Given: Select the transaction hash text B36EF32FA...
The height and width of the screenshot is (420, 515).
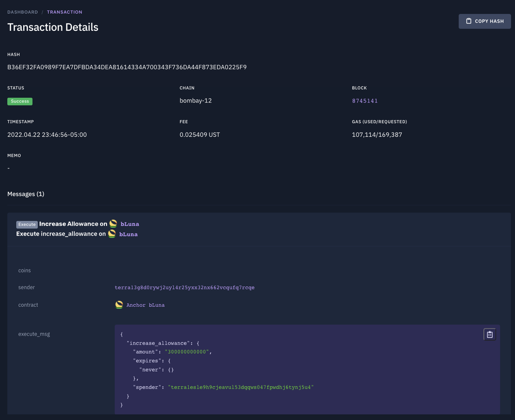Looking at the screenshot, I should (127, 67).
